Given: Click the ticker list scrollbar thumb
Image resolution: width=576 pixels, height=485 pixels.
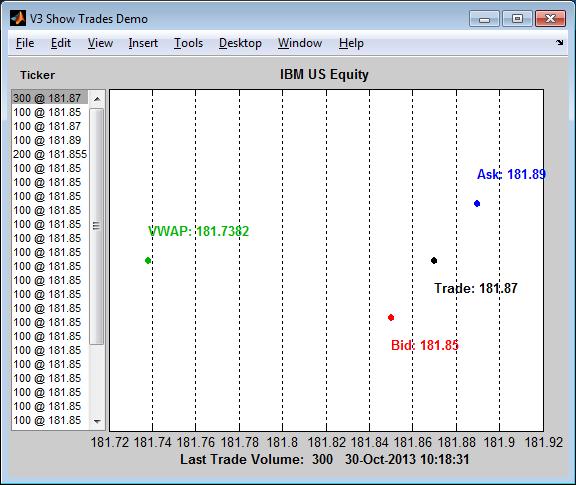Looking at the screenshot, I should pos(97,226).
